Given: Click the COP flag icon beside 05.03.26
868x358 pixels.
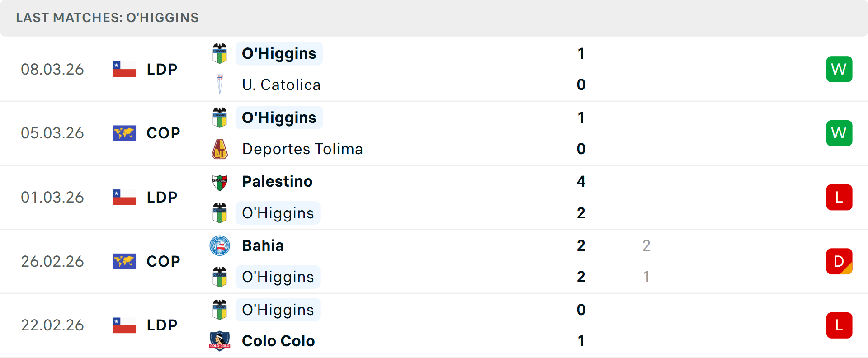Looking at the screenshot, I should click(124, 133).
